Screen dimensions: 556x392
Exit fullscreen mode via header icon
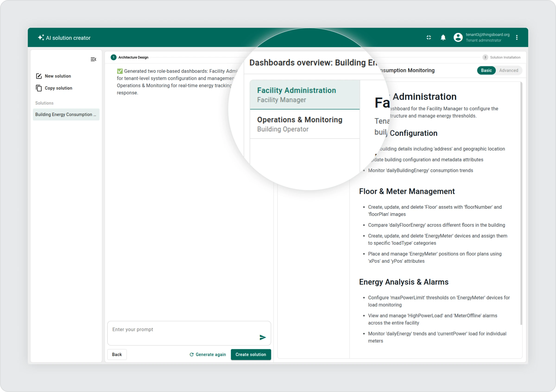tap(429, 38)
